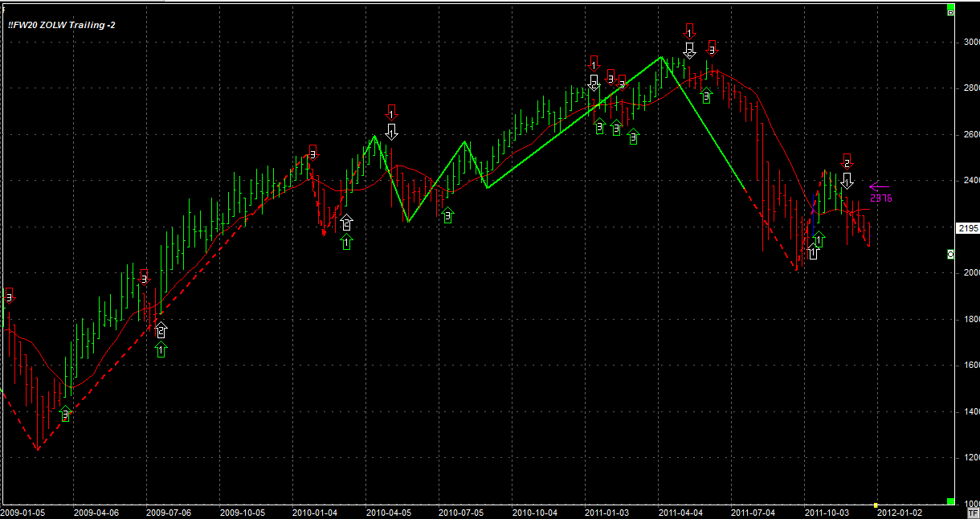Image resolution: width=980 pixels, height=519 pixels.
Task: Click the 2011-04-04 date label
Action: click(681, 512)
